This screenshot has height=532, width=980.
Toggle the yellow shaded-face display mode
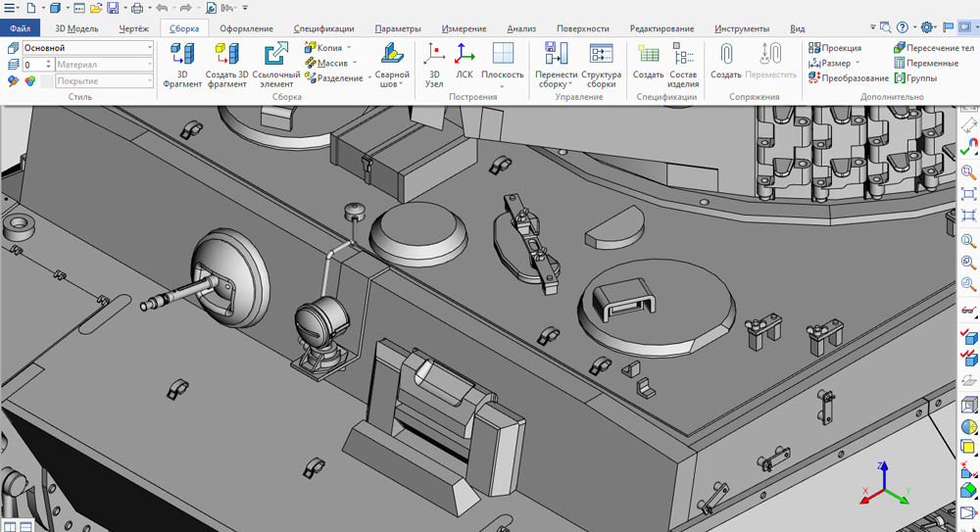[969, 447]
